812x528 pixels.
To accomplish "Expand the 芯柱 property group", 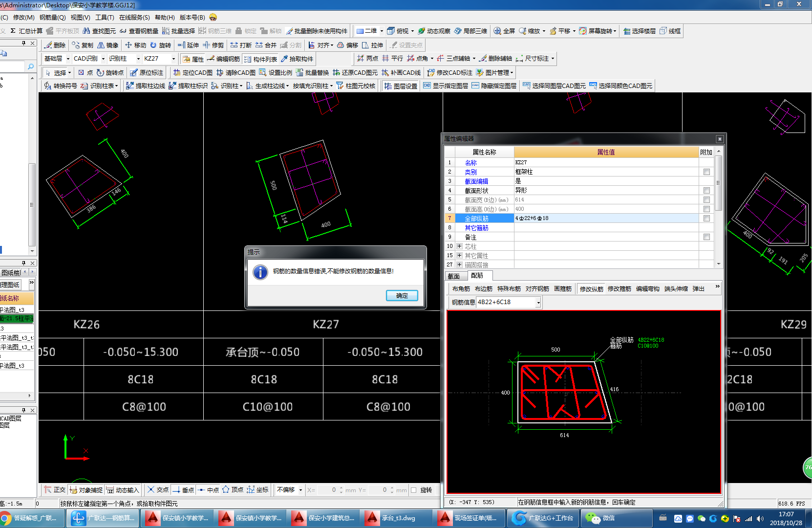I will tap(459, 246).
